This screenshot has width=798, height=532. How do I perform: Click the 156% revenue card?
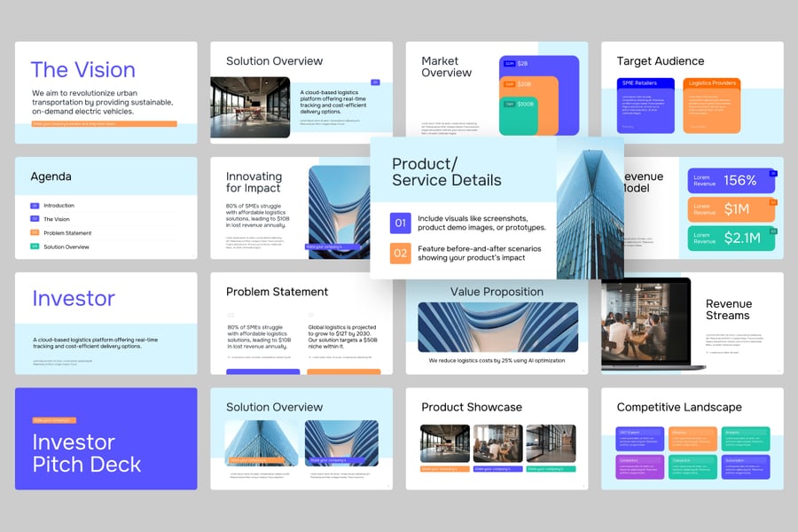(731, 181)
